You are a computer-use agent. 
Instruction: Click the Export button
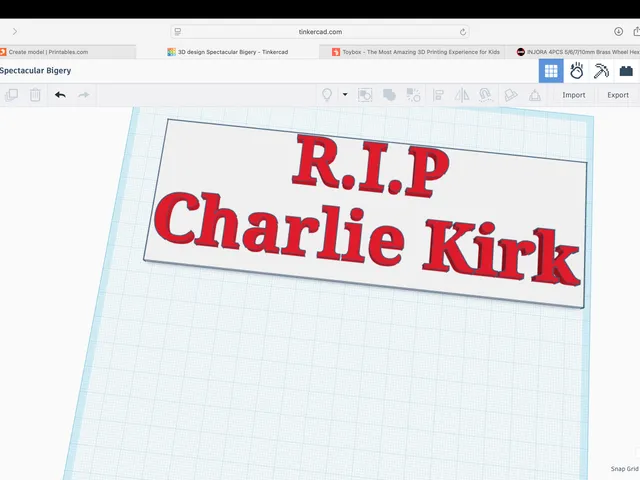[x=618, y=95]
